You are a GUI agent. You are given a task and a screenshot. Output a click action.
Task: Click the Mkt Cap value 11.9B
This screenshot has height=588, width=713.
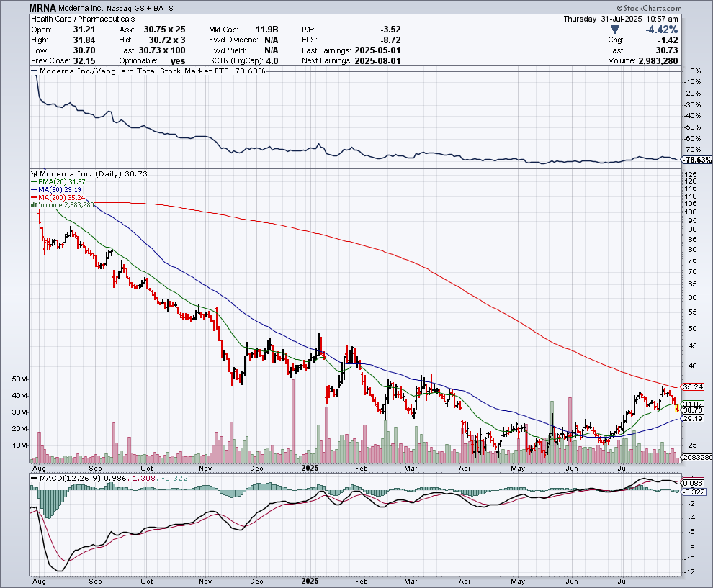(x=267, y=30)
